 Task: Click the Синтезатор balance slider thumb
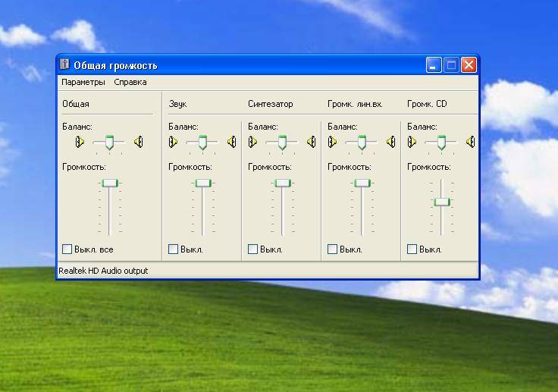pyautogui.click(x=283, y=143)
